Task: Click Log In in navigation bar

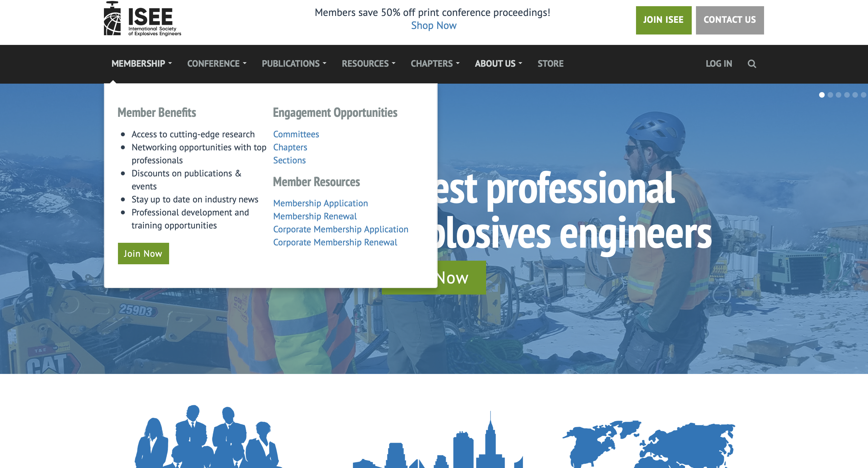Action: [x=719, y=64]
